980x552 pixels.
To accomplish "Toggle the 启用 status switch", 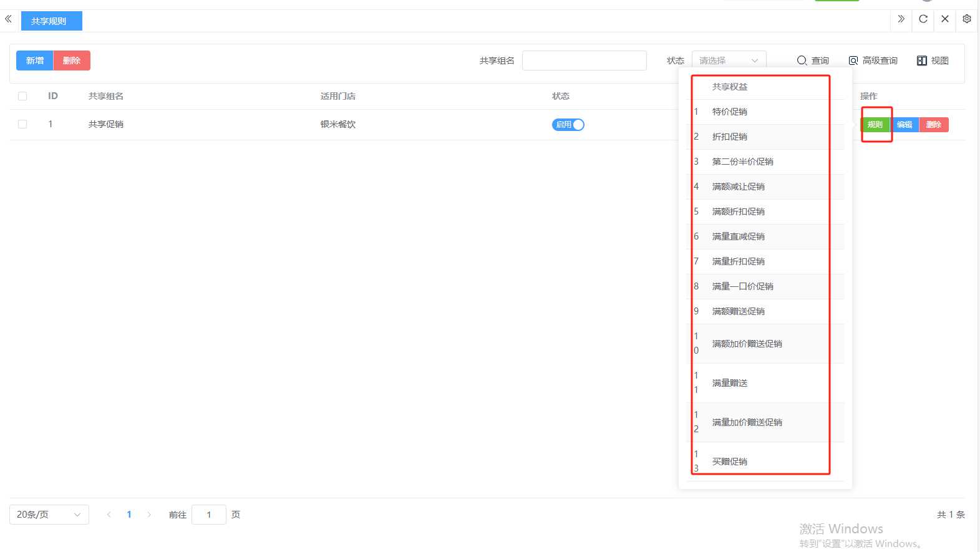I will (568, 125).
